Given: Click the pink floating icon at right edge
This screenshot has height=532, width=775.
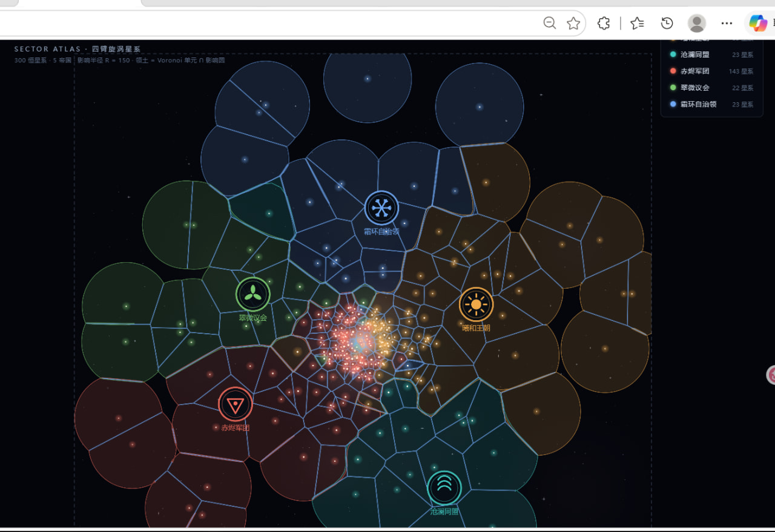Looking at the screenshot, I should [771, 375].
